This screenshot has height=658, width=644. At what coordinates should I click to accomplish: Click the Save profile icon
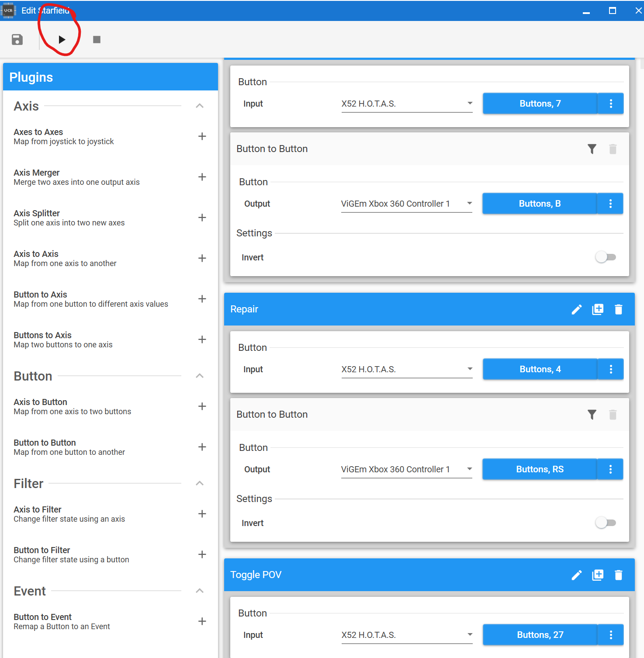click(x=17, y=40)
